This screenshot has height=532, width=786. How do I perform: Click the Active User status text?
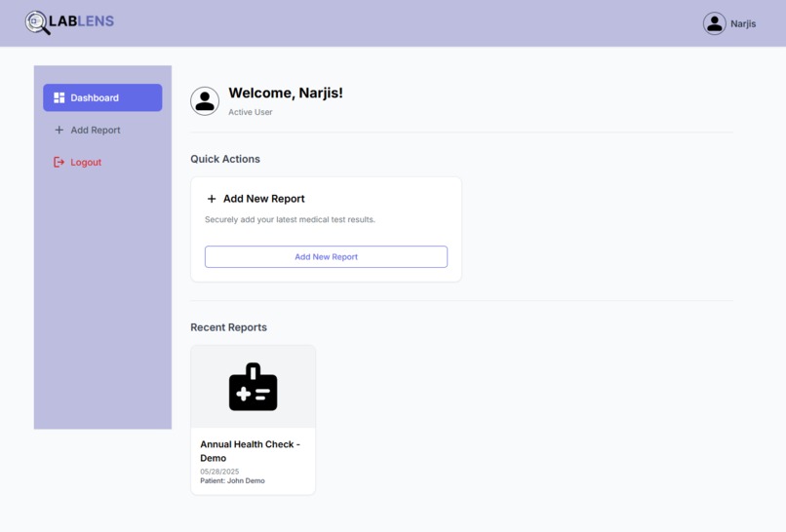coord(251,112)
